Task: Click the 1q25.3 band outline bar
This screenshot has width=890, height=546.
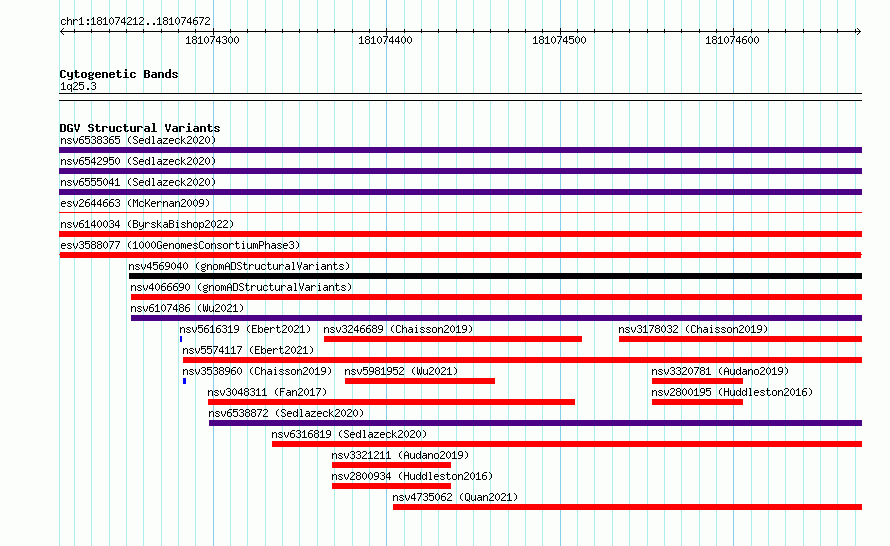Action: 460,97
